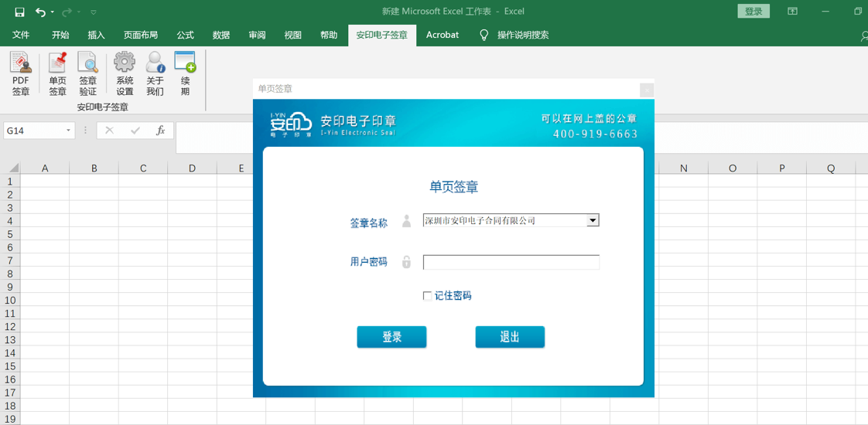Open Customize Quick Access Toolbar dropdown
Viewport: 868px width, 425px height.
coord(93,12)
